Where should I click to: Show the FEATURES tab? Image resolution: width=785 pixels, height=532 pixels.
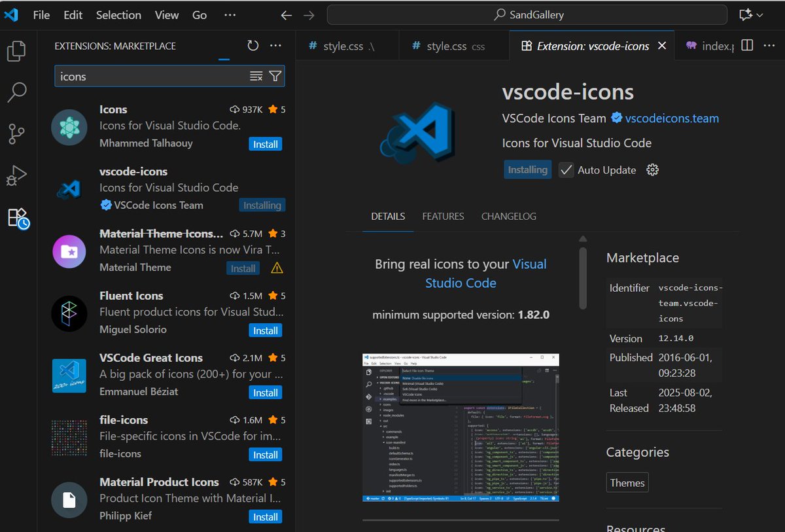coord(443,217)
